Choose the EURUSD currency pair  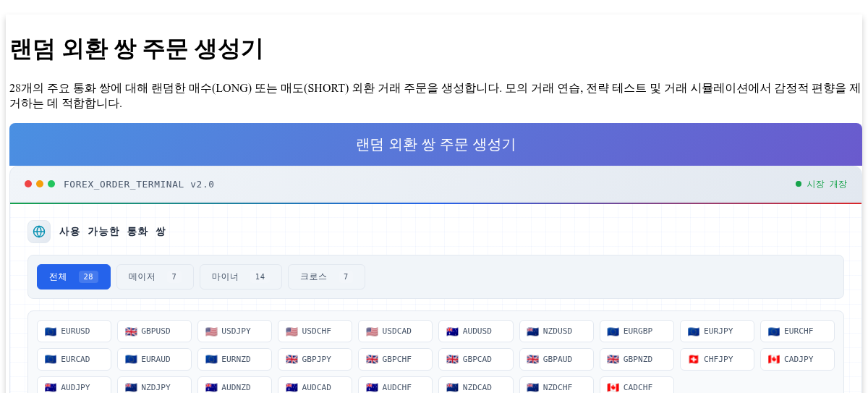(x=74, y=331)
